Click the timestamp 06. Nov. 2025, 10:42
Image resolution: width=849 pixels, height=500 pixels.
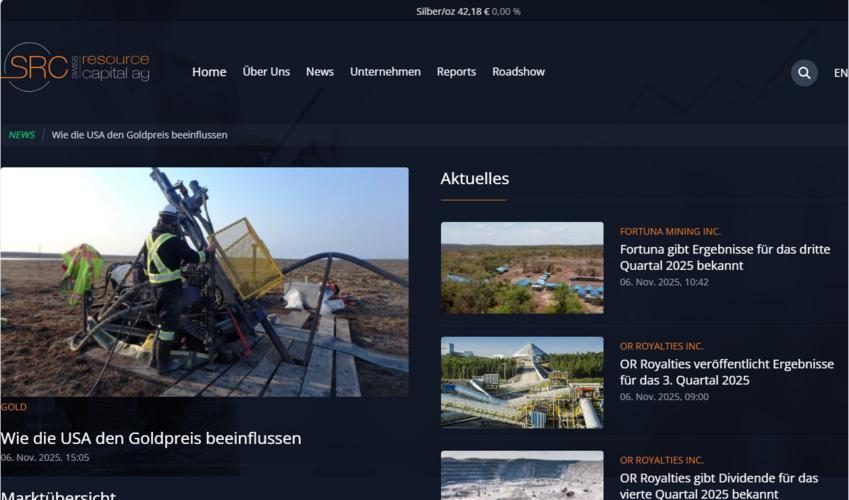tap(664, 282)
